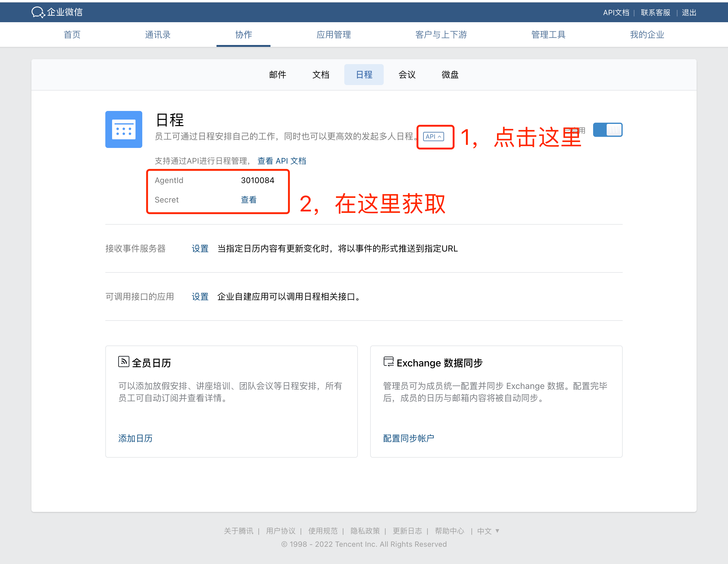Collapse the API details dropdown

[433, 137]
